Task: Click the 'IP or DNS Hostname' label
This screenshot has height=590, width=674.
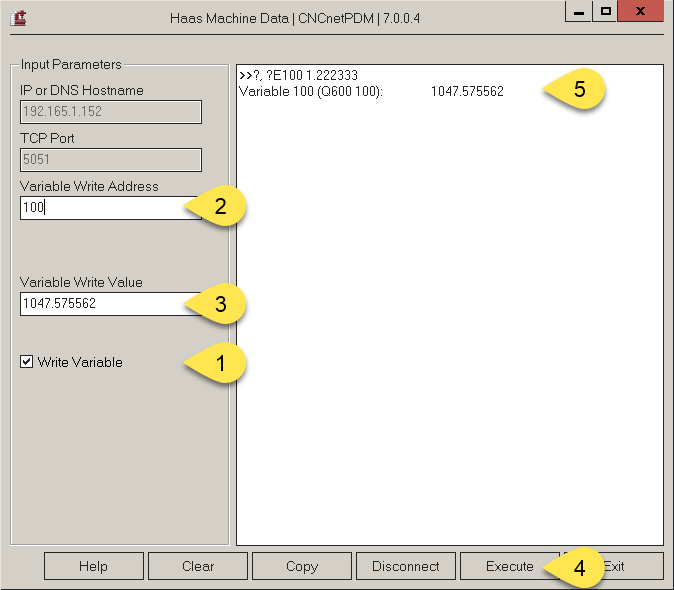Action: click(82, 90)
